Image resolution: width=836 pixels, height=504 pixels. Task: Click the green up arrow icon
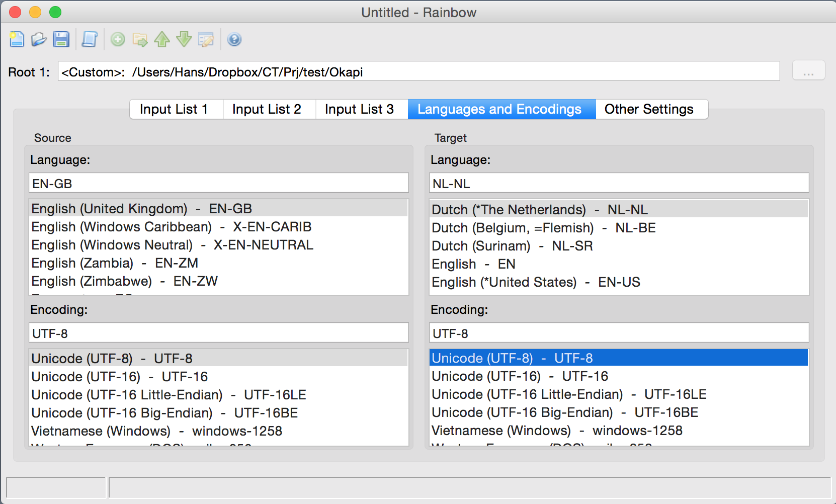(x=162, y=39)
